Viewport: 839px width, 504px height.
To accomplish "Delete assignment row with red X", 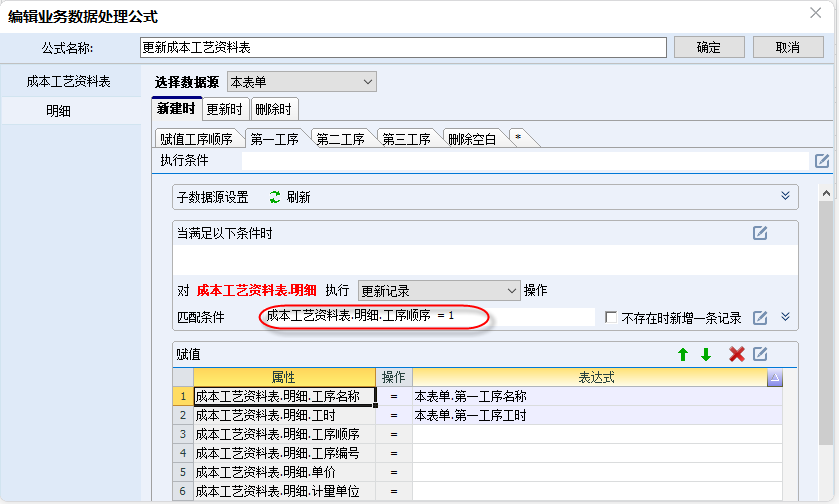I will click(737, 354).
